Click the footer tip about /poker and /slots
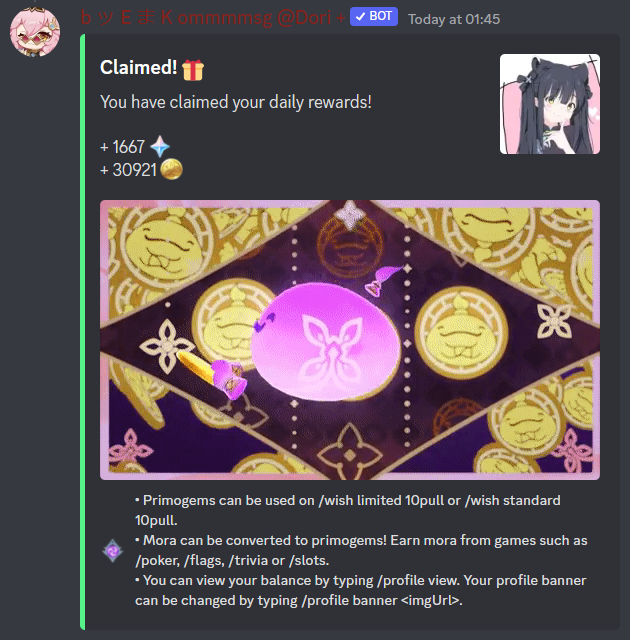Viewport: 630px width, 640px height. pos(361,550)
